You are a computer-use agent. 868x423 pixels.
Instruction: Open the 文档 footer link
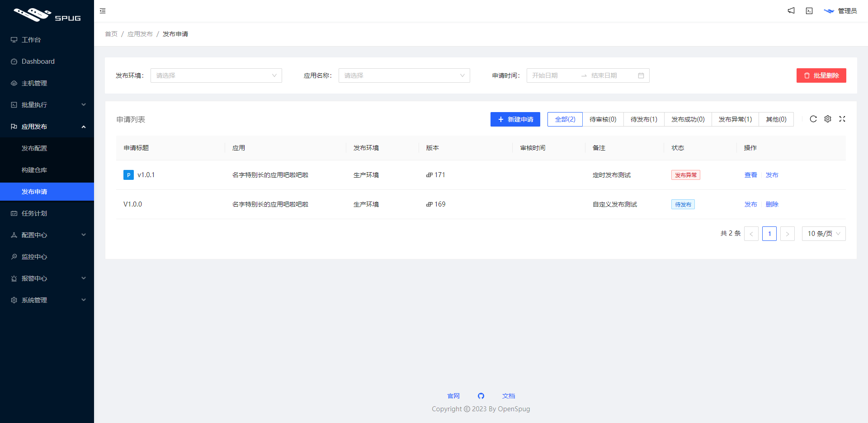(509, 396)
